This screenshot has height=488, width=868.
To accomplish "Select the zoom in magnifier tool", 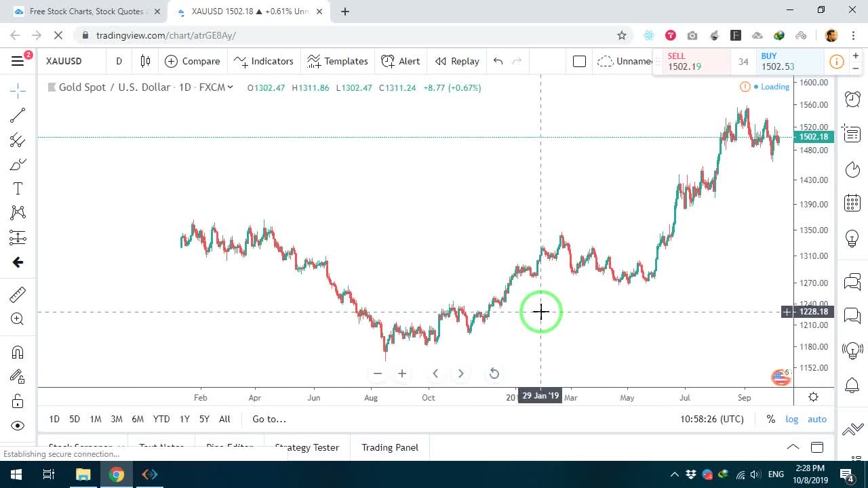I will (x=18, y=319).
